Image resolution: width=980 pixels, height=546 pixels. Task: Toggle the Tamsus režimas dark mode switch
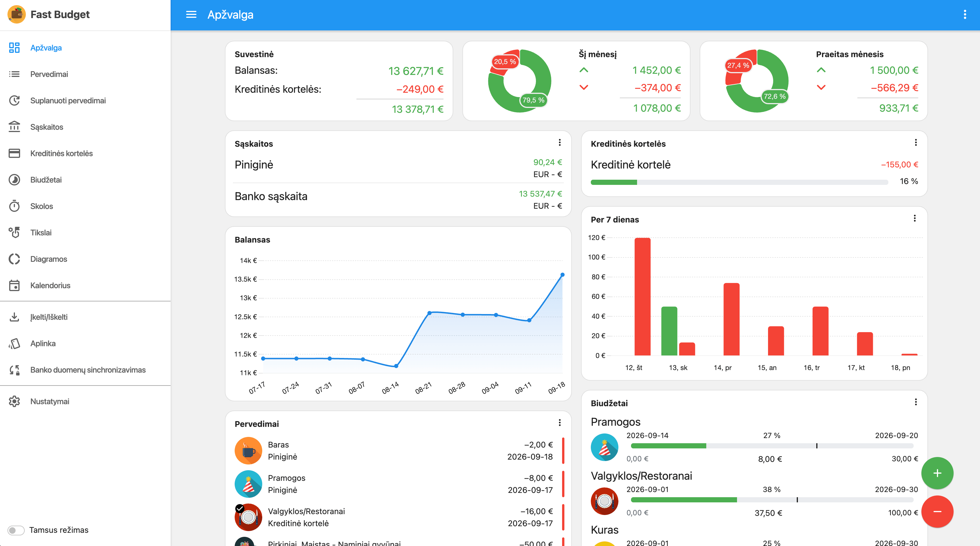16,530
